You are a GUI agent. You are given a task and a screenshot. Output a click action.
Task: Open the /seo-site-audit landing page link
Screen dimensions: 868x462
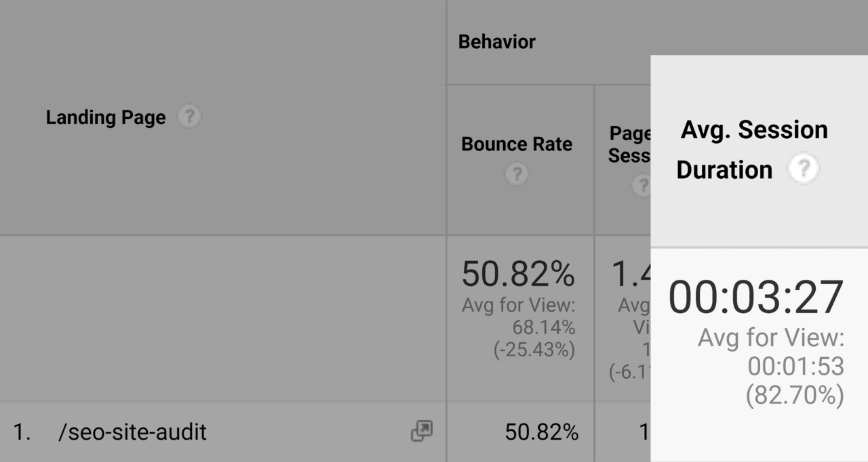133,432
